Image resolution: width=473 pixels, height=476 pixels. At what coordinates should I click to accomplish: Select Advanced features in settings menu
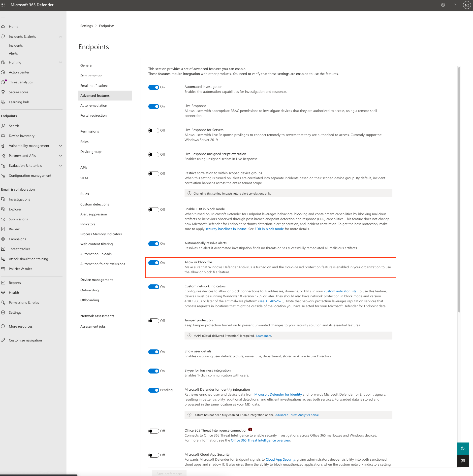(105, 96)
